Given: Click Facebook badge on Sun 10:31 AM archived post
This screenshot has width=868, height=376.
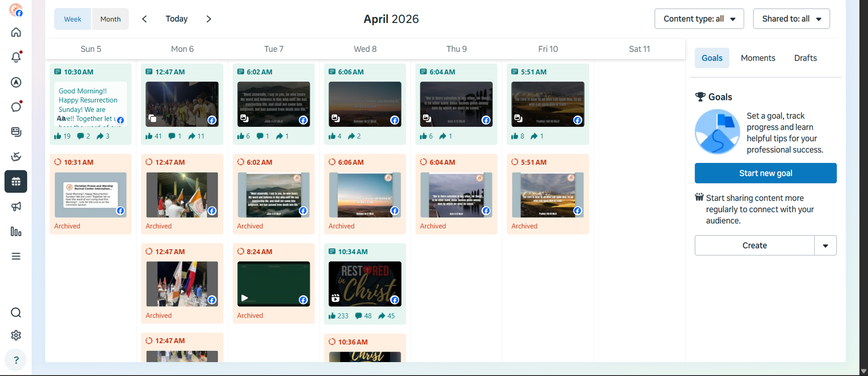Looking at the screenshot, I should [121, 211].
